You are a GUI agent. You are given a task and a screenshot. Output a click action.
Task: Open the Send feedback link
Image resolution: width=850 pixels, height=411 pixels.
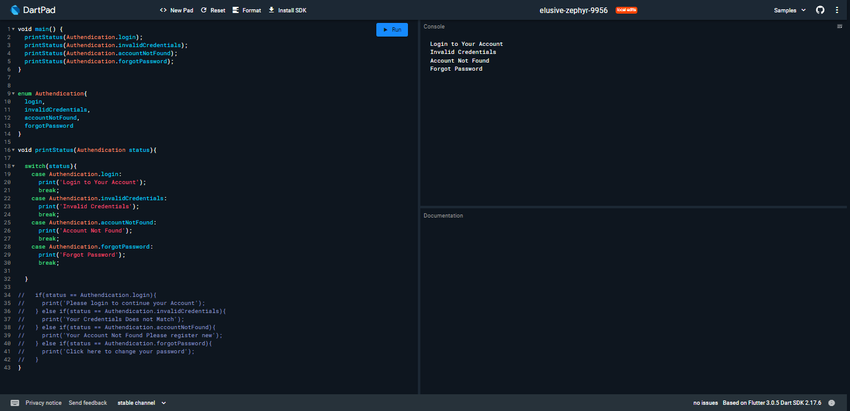[88, 403]
